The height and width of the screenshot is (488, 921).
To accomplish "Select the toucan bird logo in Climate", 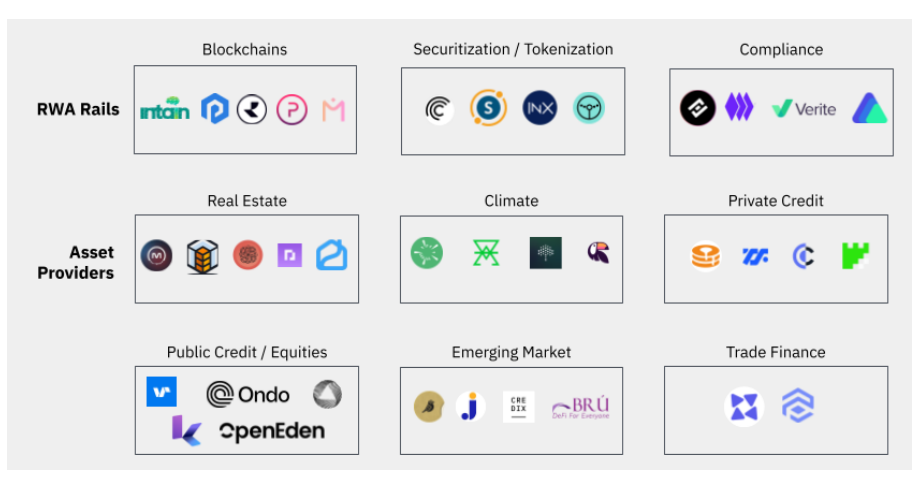I will pyautogui.click(x=598, y=253).
